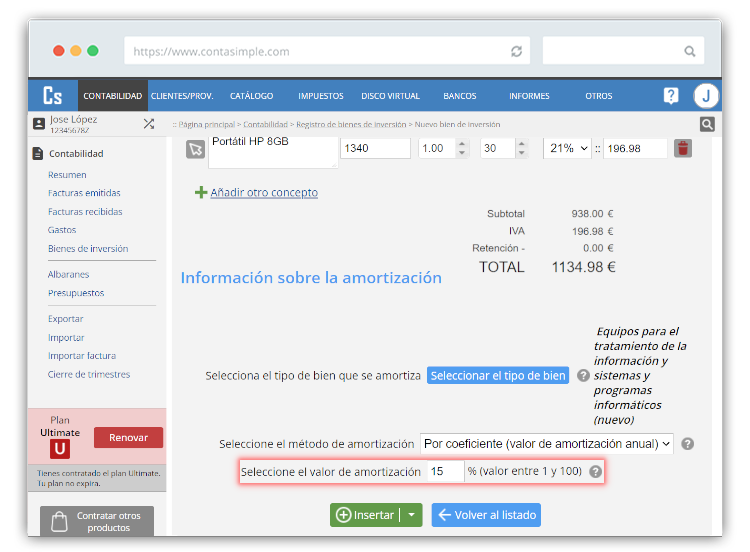Click Página principal breadcrumb link

point(207,124)
